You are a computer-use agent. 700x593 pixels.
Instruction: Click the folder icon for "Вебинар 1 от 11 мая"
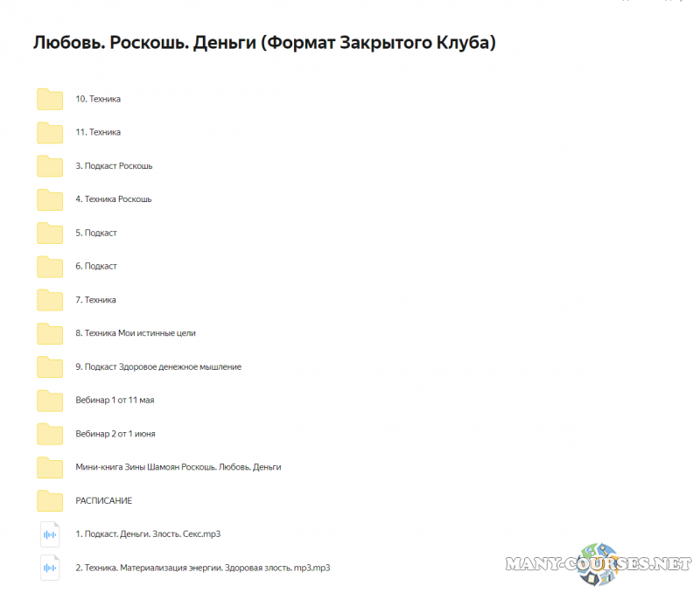coord(49,400)
